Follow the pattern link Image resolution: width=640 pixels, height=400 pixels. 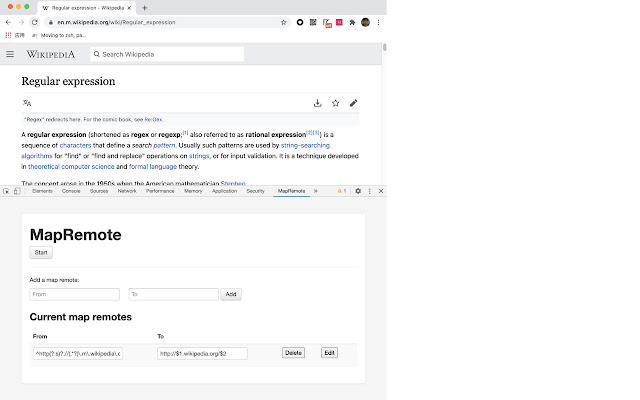[x=164, y=145]
